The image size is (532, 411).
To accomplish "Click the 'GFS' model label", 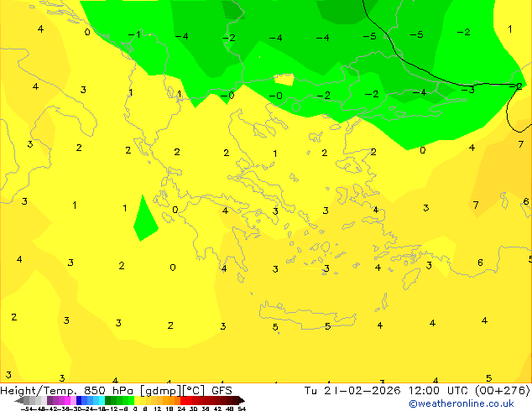I will (x=222, y=391).
